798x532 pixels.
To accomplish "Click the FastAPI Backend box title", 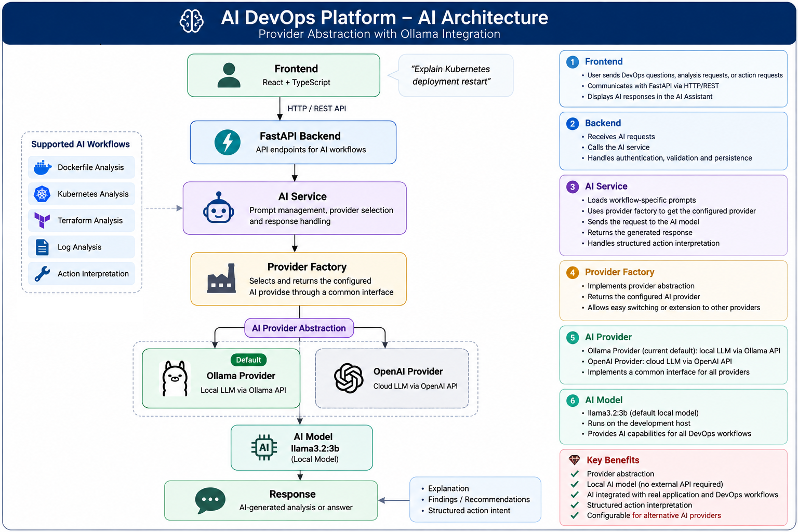I will pyautogui.click(x=300, y=136).
